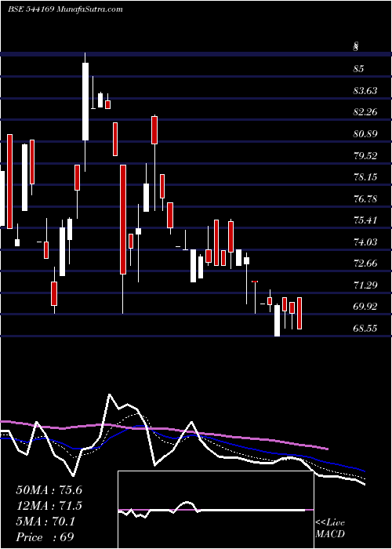Click the 74.03 price axis label

(365, 242)
